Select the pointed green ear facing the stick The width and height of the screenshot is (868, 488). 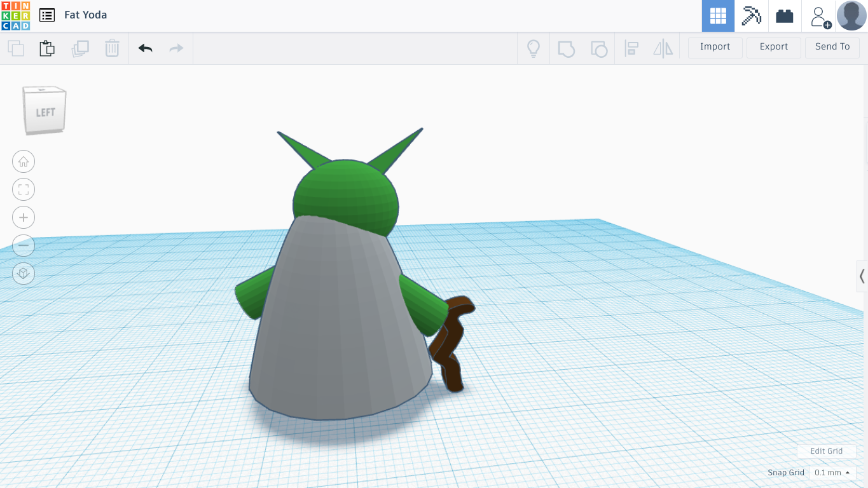pos(397,150)
